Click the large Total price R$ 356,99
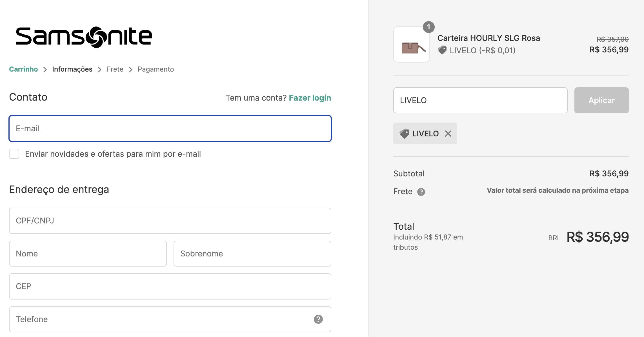This screenshot has height=337, width=644. tap(598, 237)
